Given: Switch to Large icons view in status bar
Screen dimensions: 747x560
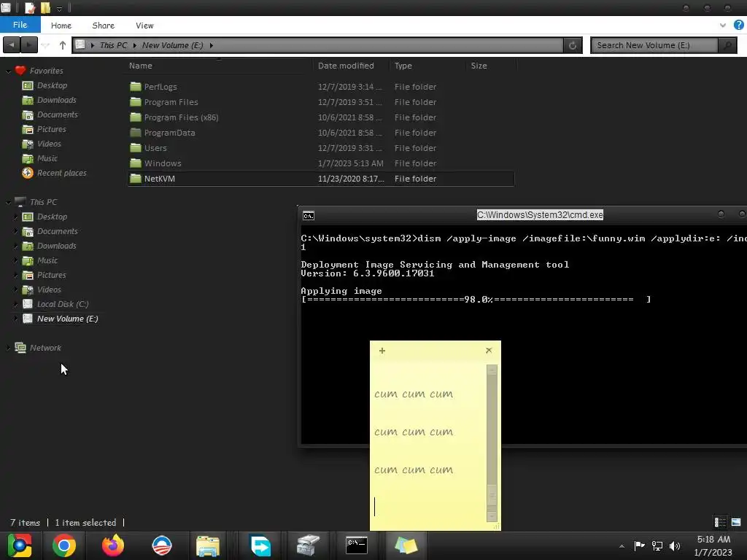Looking at the screenshot, I should click(736, 522).
